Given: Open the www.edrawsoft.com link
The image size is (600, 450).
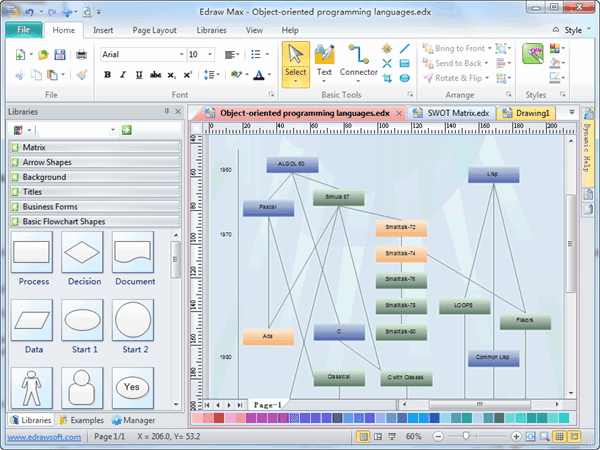Looking at the screenshot, I should tap(45, 437).
